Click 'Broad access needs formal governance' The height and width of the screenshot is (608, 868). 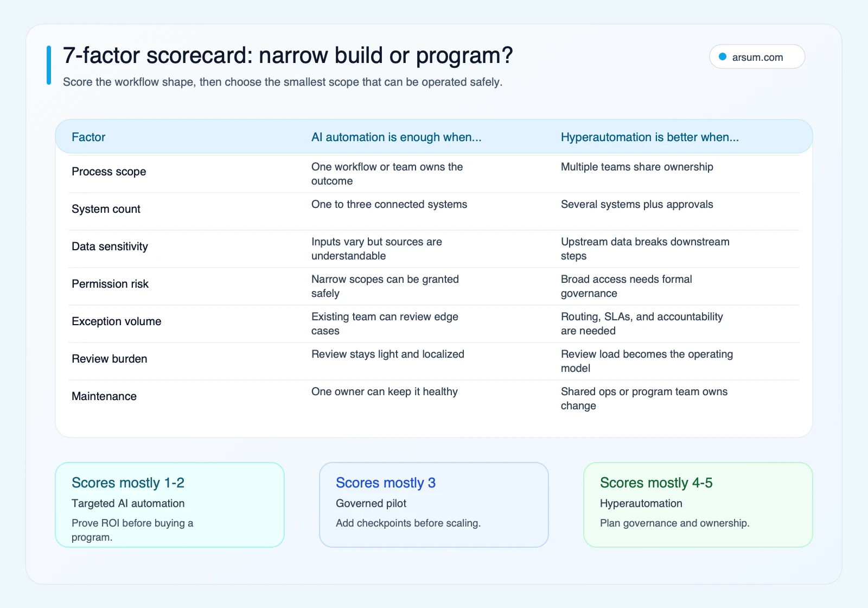(627, 286)
